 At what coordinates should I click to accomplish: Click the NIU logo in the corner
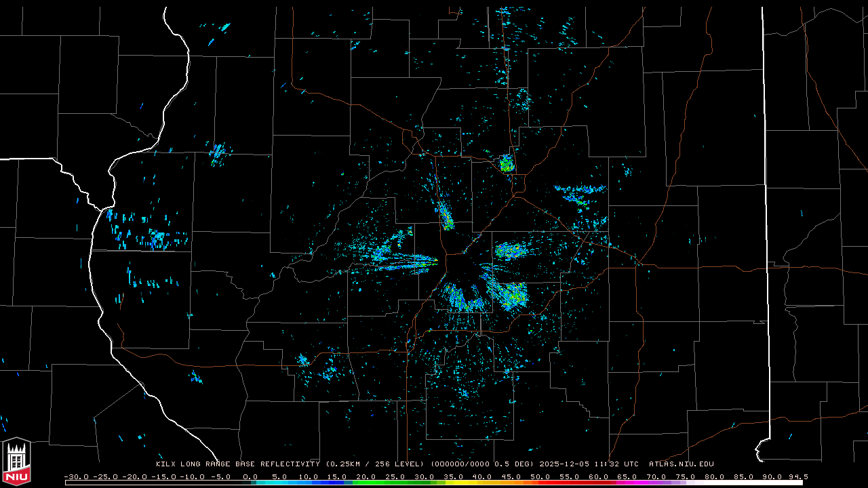(x=16, y=462)
